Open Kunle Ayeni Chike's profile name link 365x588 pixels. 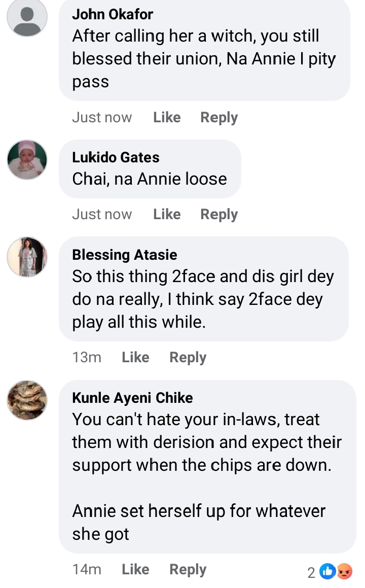click(x=132, y=397)
